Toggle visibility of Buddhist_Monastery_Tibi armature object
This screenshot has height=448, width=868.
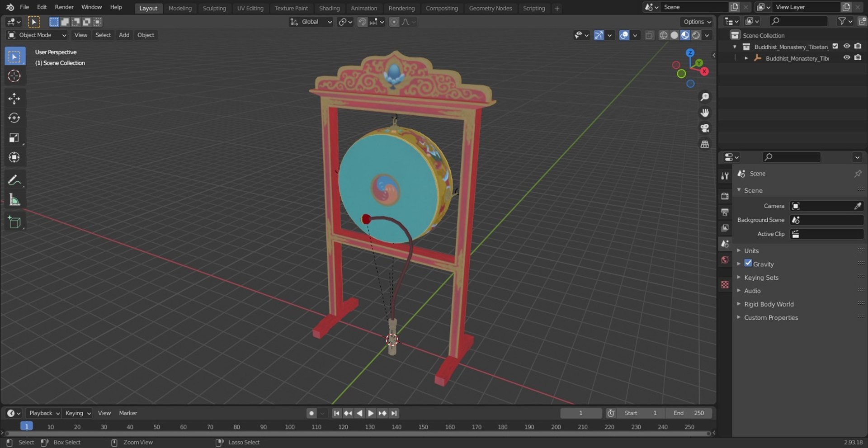[847, 58]
